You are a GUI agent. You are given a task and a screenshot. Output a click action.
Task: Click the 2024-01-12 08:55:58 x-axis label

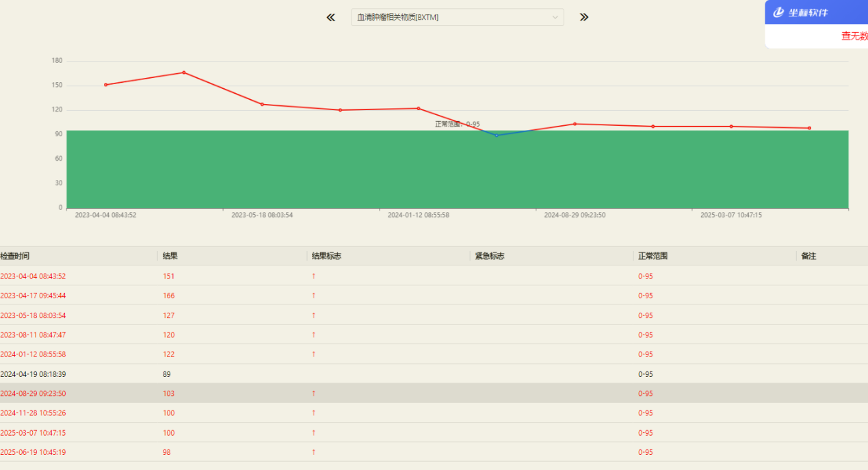pos(418,215)
